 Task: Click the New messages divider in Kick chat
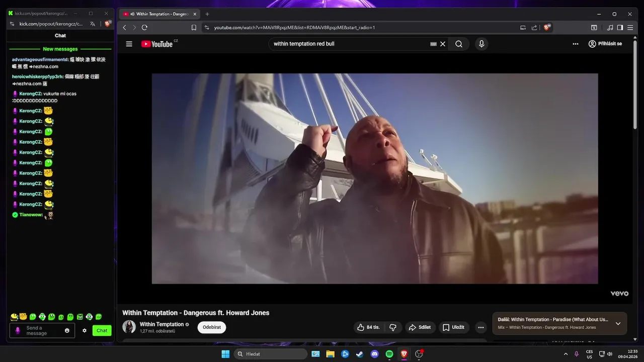pos(60,49)
